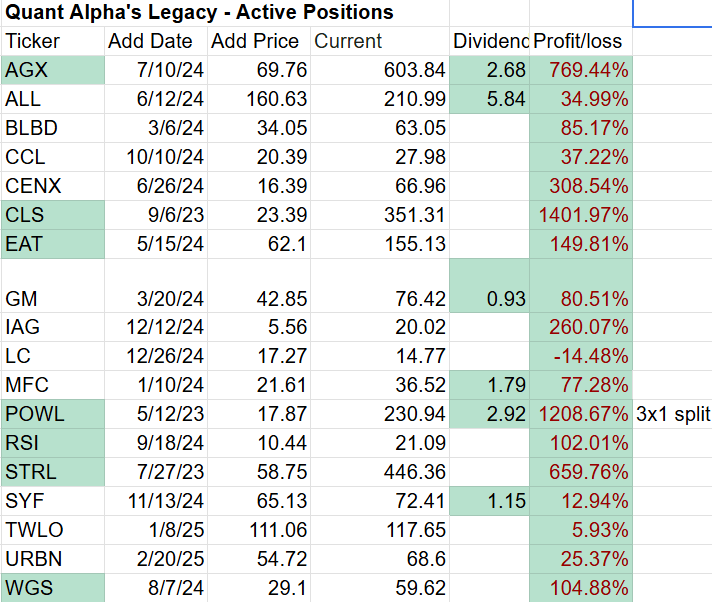Select the title cell Quant Alpha's Legacy
Viewport: 712px width, 602px height.
coord(199,13)
